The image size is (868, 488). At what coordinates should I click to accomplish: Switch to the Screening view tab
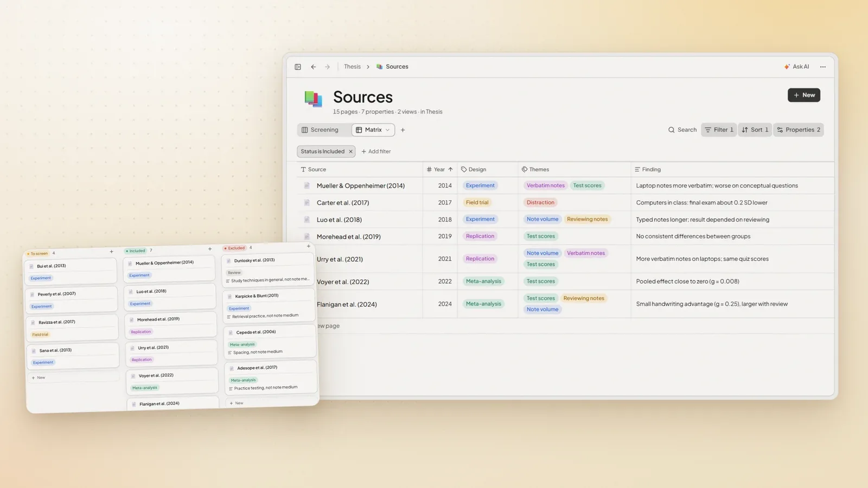[x=320, y=130]
